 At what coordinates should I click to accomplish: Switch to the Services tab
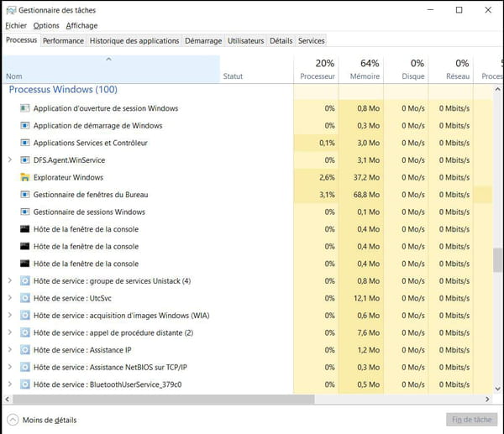click(x=311, y=41)
